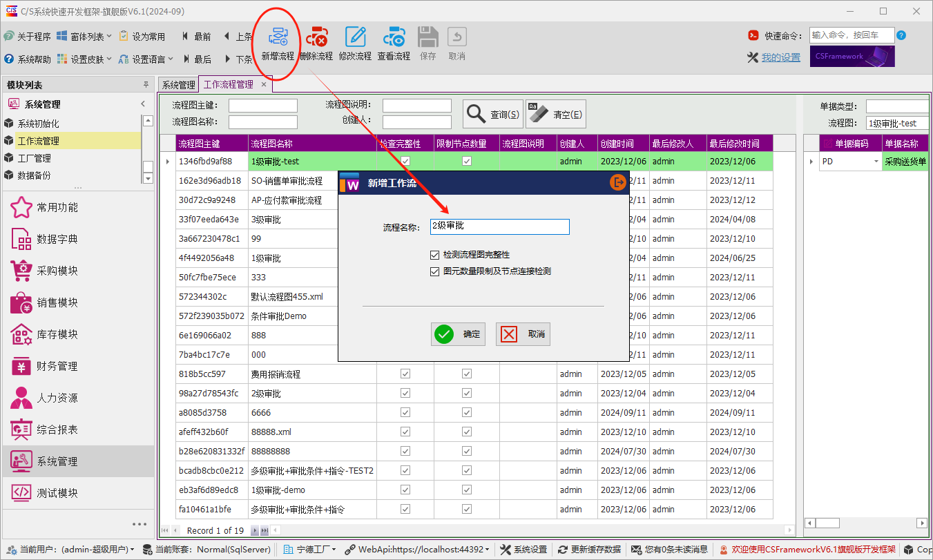Open the 测试模块 code module
The height and width of the screenshot is (560, 933).
tap(79, 493)
